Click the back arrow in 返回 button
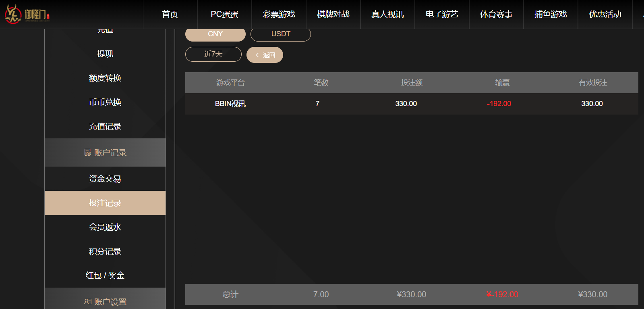This screenshot has width=644, height=309. [x=257, y=55]
